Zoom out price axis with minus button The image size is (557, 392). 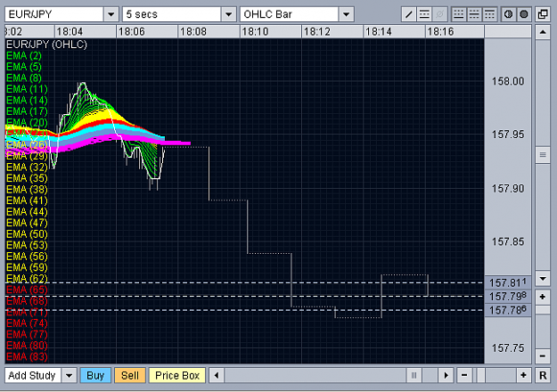(543, 355)
